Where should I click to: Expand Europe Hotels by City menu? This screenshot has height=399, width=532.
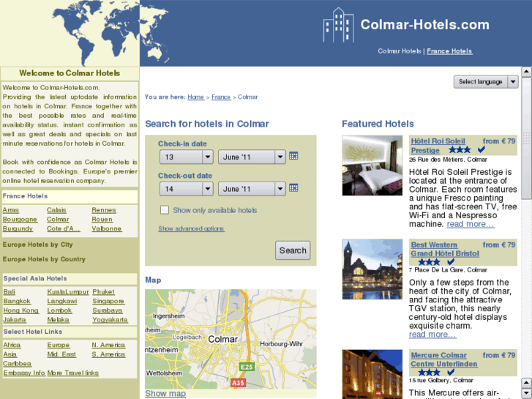click(x=37, y=245)
